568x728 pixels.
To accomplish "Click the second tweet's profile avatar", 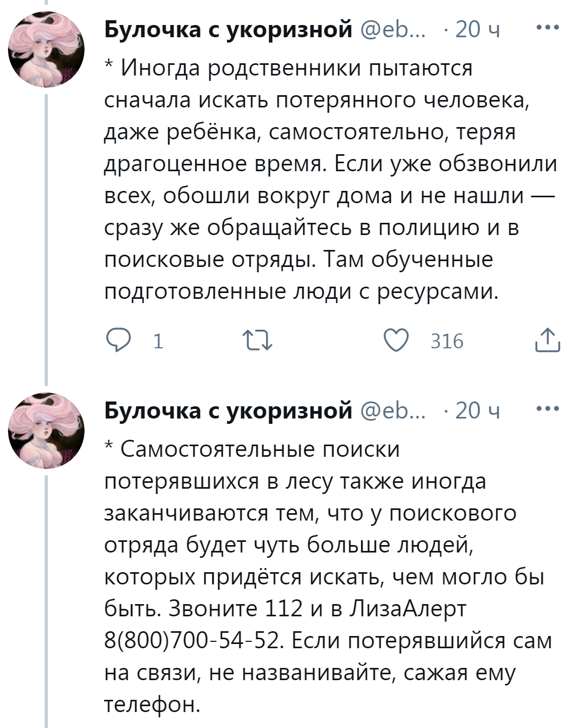I will point(46,430).
